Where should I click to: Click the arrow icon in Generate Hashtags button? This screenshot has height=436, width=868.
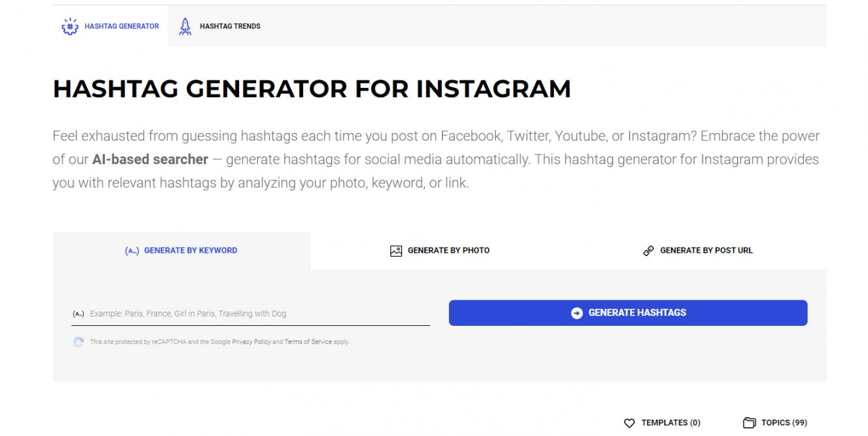point(577,313)
